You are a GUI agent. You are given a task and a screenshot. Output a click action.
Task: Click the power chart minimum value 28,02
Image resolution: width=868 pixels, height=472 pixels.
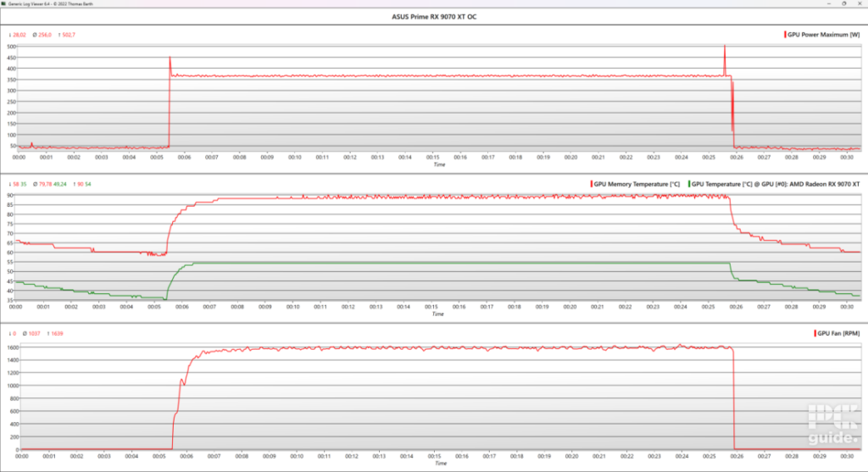pos(17,35)
